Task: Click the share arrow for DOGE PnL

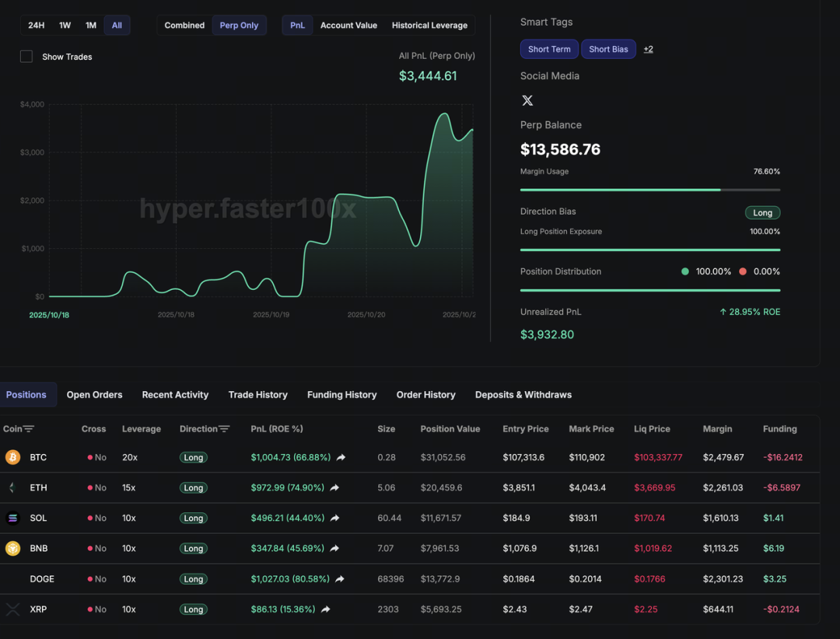Action: [340, 579]
